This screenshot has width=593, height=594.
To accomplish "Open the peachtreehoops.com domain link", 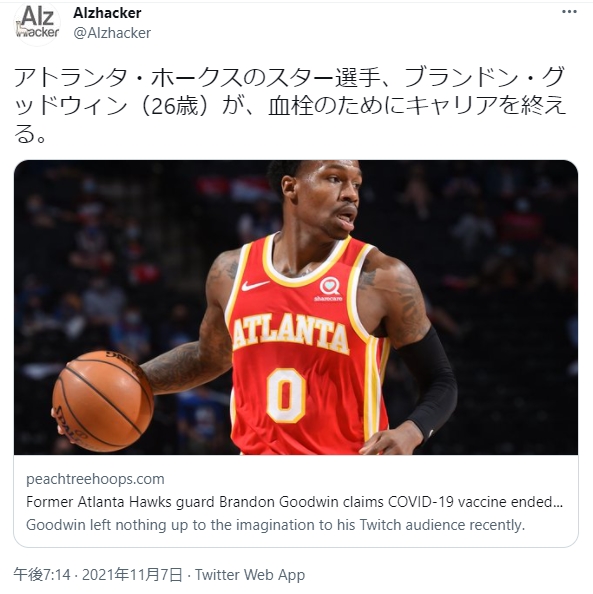I will point(95,479).
